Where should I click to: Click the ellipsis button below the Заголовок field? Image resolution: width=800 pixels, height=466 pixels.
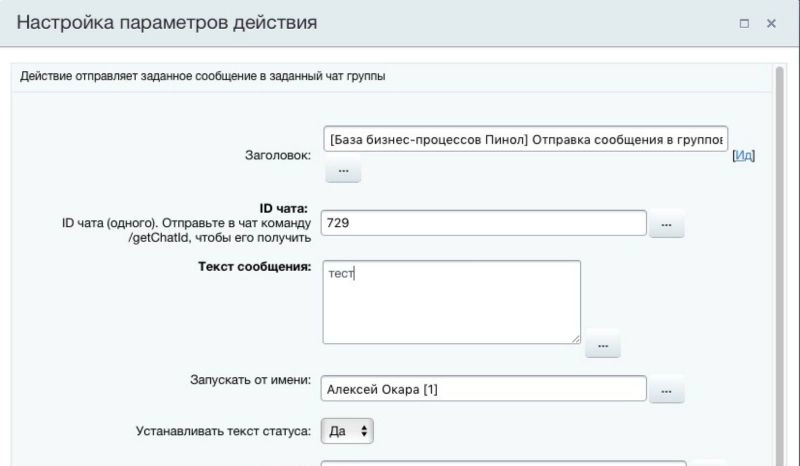pos(342,171)
